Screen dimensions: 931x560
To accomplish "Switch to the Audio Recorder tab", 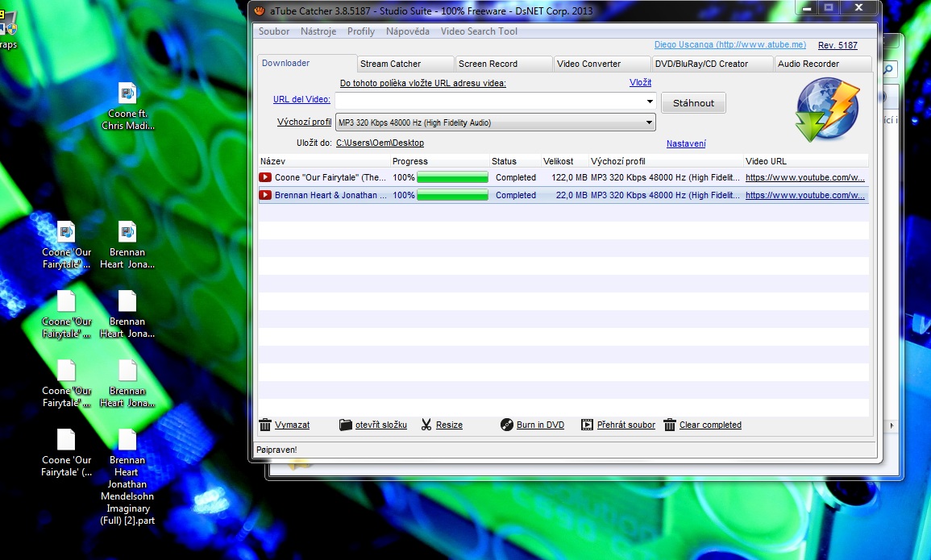I will pos(823,64).
